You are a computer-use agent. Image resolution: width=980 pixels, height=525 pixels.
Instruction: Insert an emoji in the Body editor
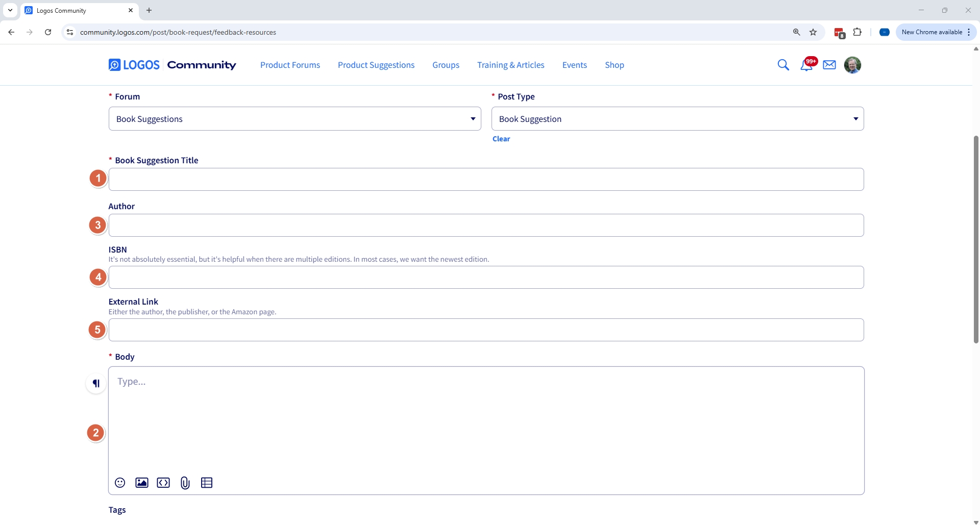(x=120, y=483)
